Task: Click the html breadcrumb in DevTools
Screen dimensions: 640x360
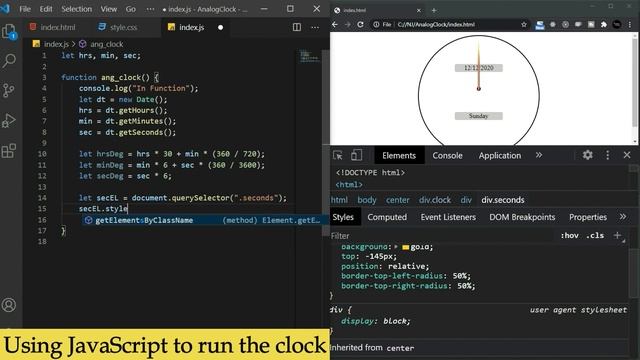Action: [339, 200]
